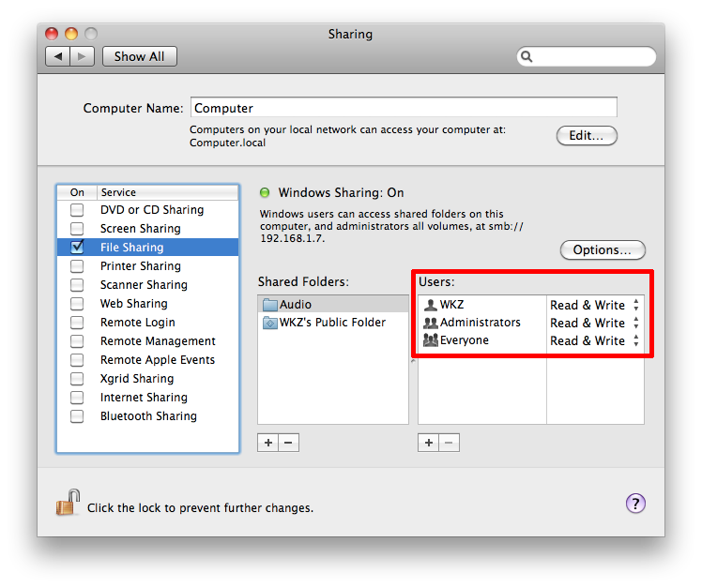Open the Options... button
This screenshot has height=588, width=702.
pos(603,249)
